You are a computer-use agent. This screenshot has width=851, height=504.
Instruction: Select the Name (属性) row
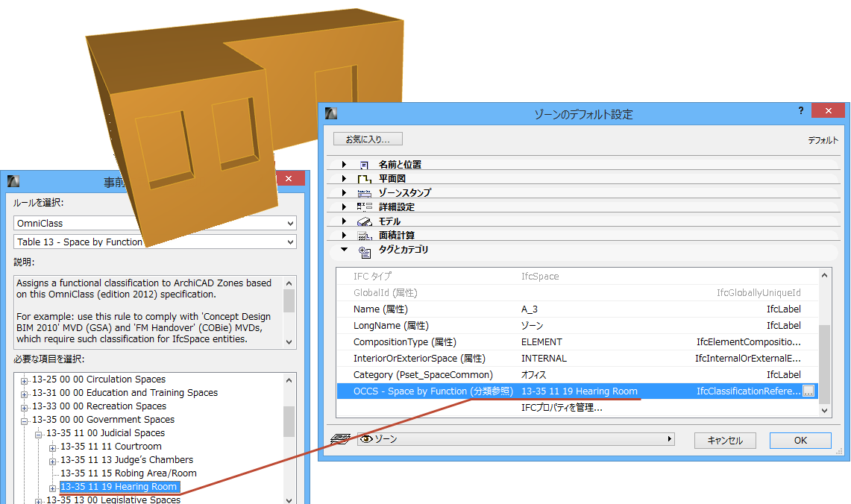577,309
